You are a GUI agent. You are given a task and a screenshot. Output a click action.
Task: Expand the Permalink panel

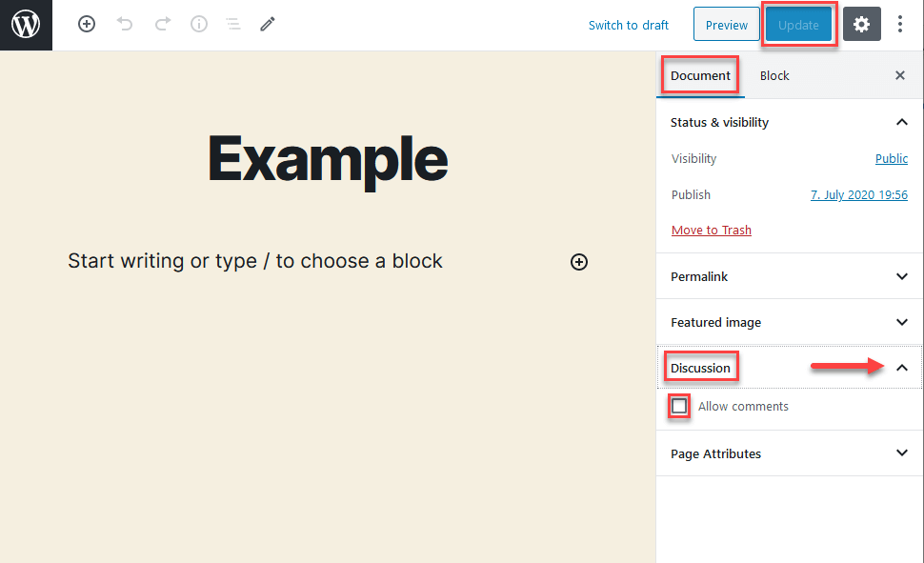click(902, 276)
